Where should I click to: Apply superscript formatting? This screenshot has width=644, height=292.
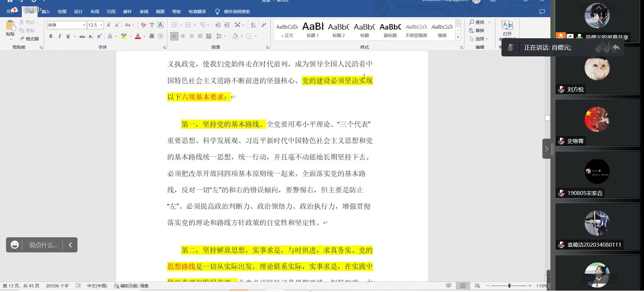[x=99, y=36]
